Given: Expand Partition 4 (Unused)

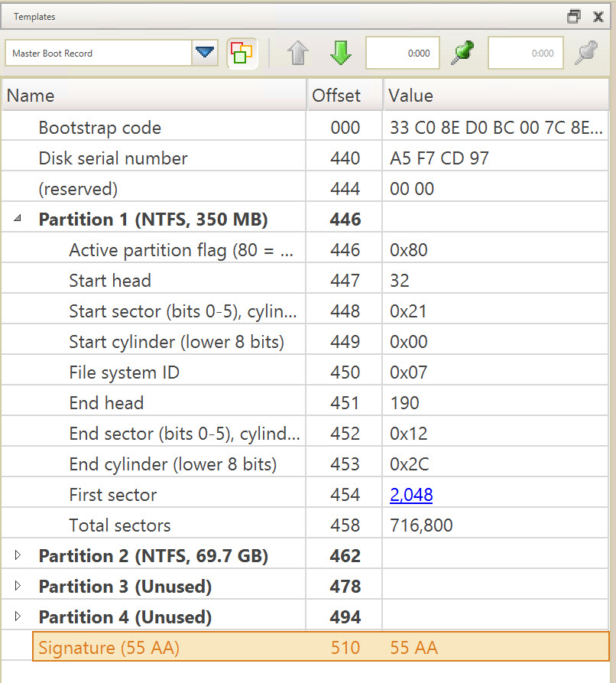Looking at the screenshot, I should [x=18, y=616].
